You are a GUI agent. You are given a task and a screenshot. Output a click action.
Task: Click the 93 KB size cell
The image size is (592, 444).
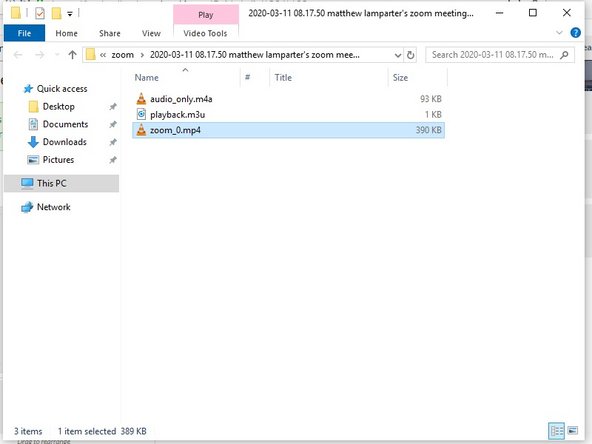point(430,99)
